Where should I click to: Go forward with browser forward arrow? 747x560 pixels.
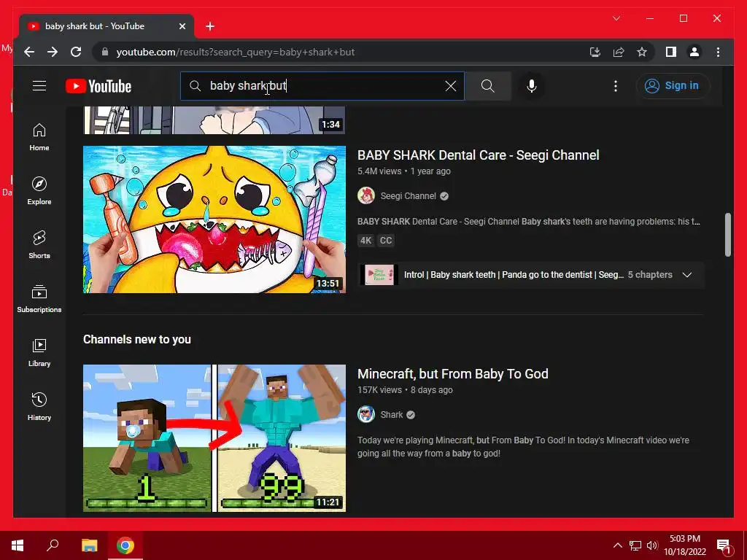(53, 52)
